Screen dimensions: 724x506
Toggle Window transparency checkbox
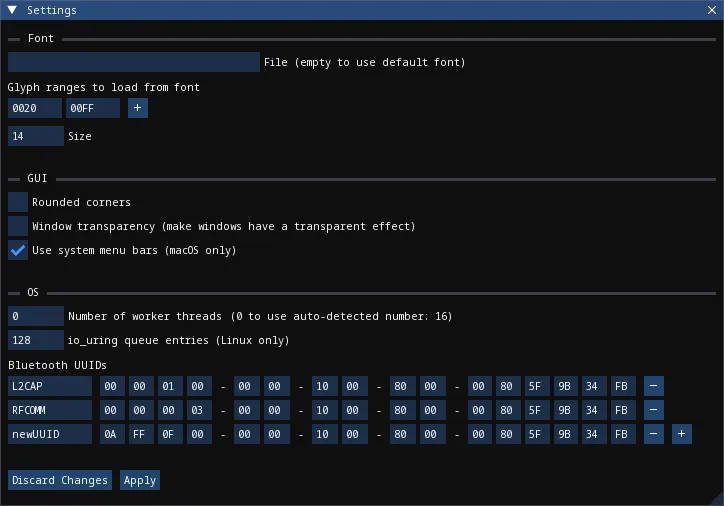(x=18, y=226)
